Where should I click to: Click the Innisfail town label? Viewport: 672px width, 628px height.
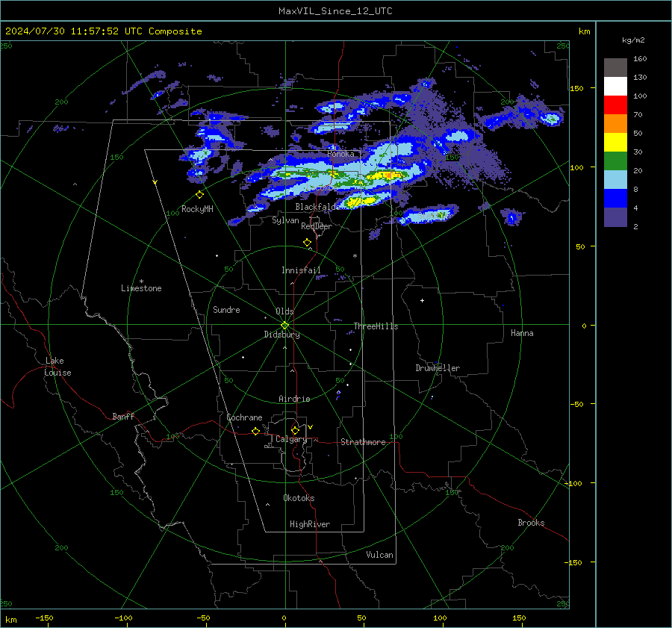pos(301,270)
